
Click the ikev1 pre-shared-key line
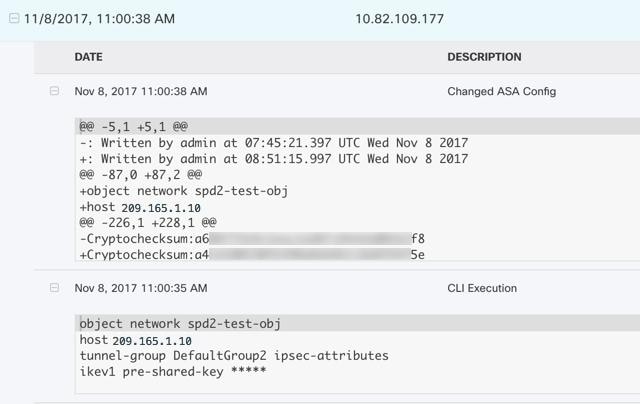point(173,372)
